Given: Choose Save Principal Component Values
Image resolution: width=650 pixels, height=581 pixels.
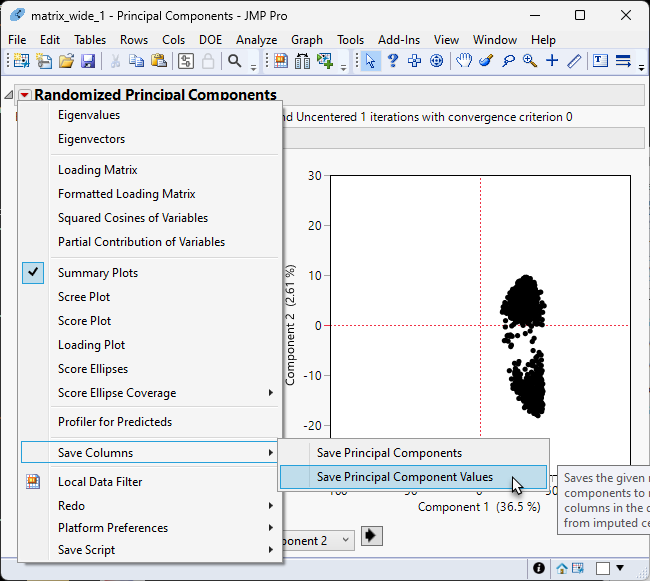Looking at the screenshot, I should 404,477.
